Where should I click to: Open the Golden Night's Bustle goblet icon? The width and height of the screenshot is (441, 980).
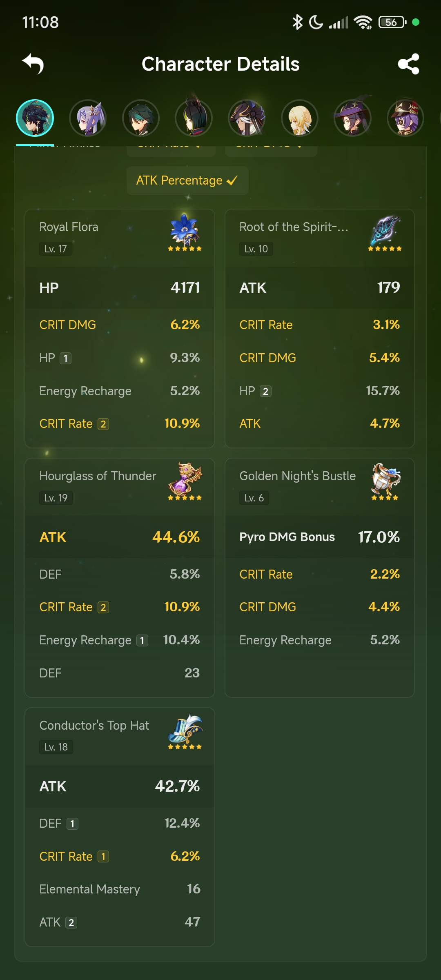[x=385, y=479]
